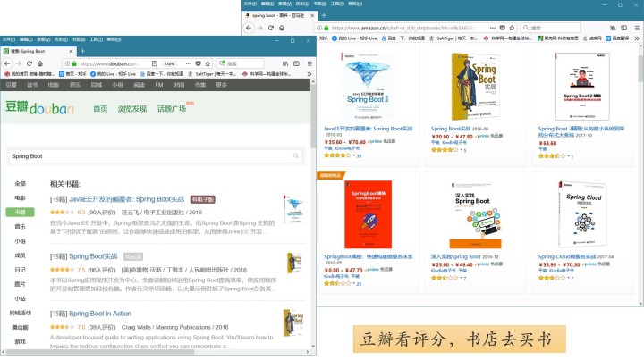Click the reload button in Douban browser
This screenshot has height=360, width=644.
[30, 64]
